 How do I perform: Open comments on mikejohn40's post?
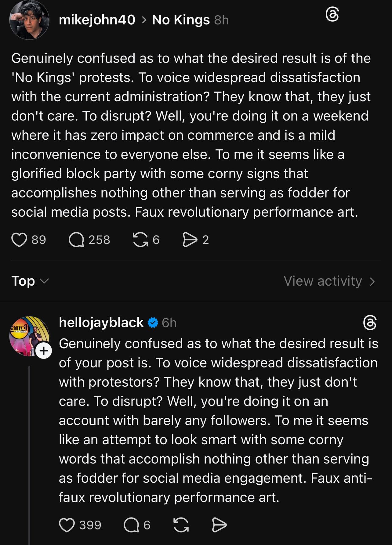[x=76, y=240]
